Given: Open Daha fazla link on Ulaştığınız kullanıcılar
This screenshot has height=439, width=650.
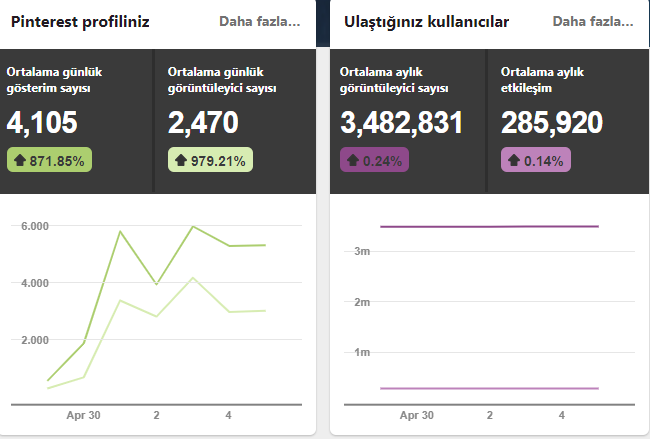Looking at the screenshot, I should point(593,22).
